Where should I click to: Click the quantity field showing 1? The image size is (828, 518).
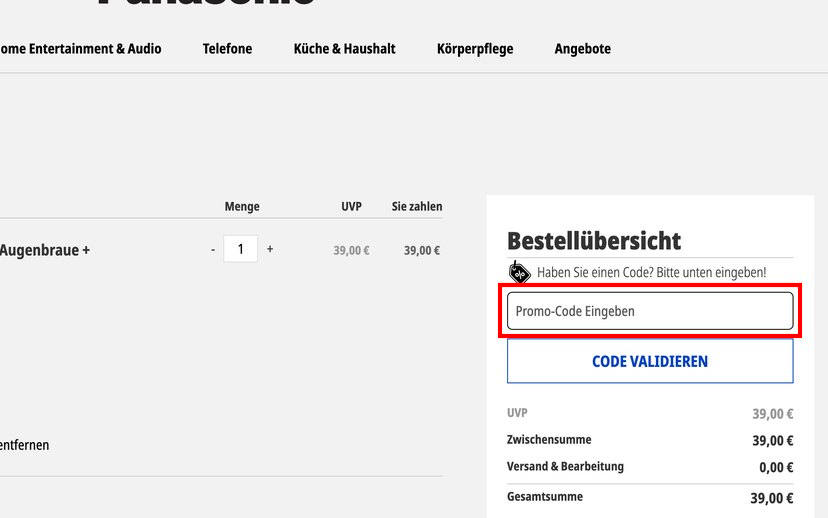[x=240, y=249]
